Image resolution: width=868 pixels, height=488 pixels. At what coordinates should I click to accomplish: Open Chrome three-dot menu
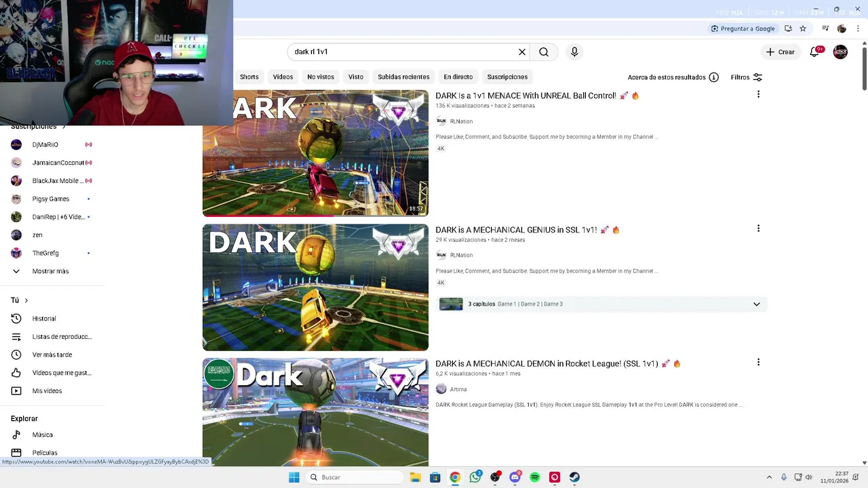tap(858, 28)
